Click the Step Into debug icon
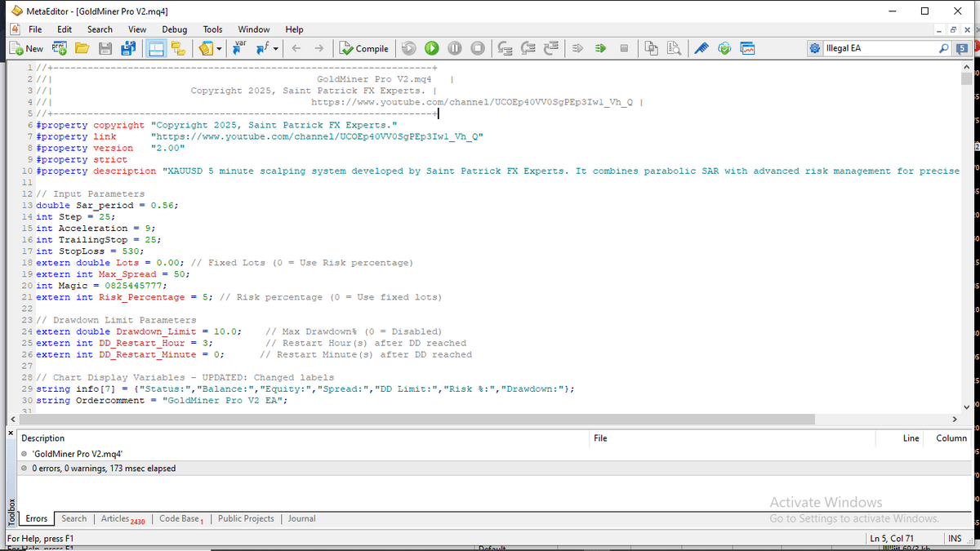This screenshot has height=551, width=980. pos(506,48)
